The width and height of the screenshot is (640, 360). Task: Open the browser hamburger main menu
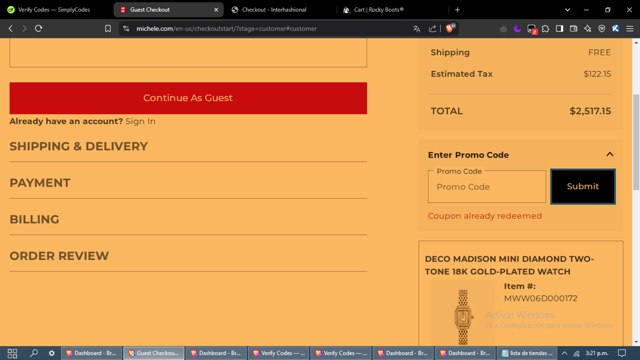(630, 29)
